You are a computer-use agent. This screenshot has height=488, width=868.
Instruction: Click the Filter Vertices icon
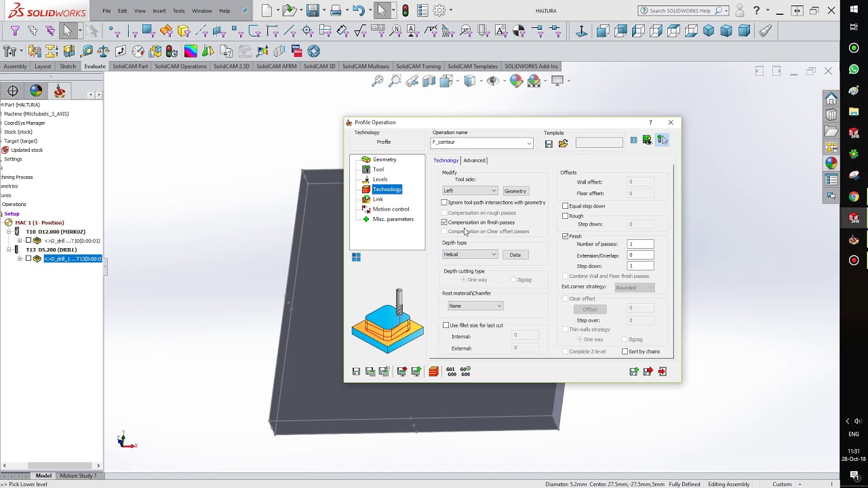coord(114,30)
